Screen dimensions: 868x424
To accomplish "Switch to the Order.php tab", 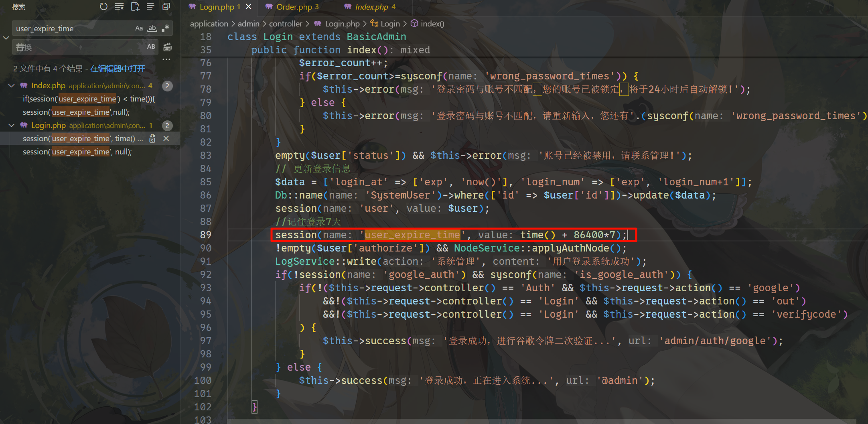I will pos(294,7).
